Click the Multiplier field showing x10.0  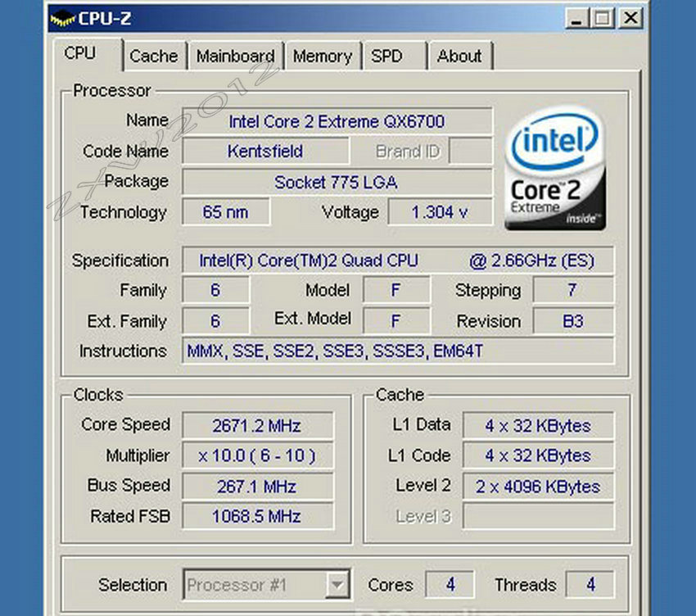pyautogui.click(x=256, y=455)
